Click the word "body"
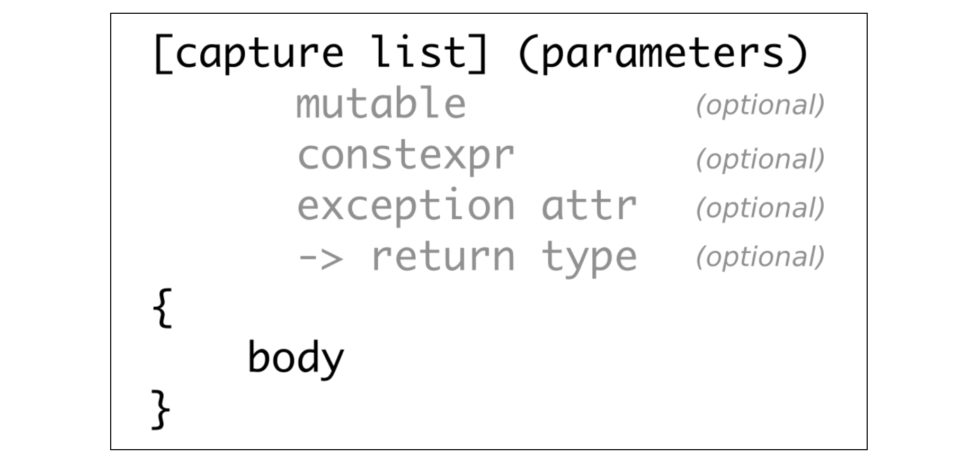Viewport: 980px width, 464px height. [x=296, y=359]
